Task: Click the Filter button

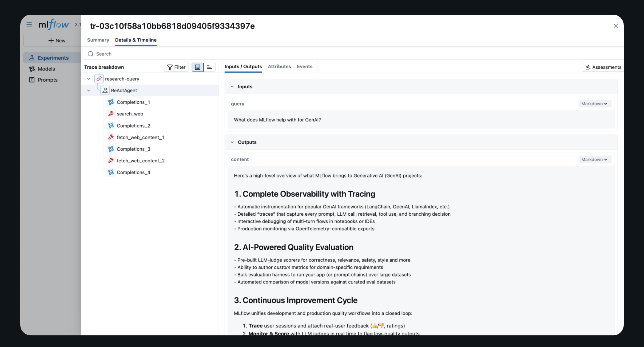Action: coord(176,67)
